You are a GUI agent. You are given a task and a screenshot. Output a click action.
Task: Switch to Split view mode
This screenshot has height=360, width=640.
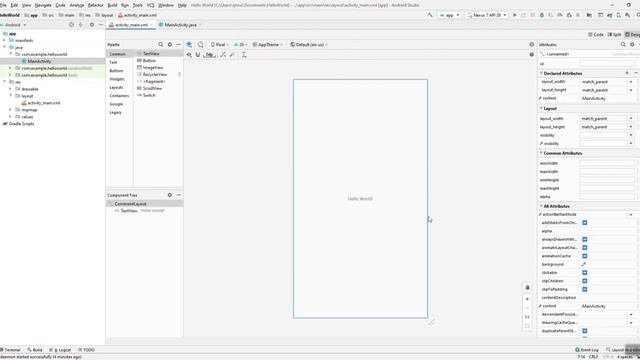pyautogui.click(x=614, y=35)
